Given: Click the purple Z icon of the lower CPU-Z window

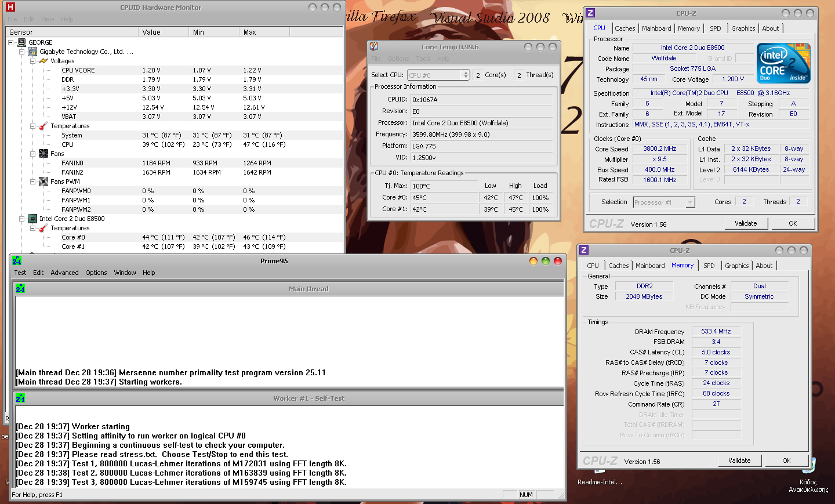Looking at the screenshot, I should tap(584, 250).
